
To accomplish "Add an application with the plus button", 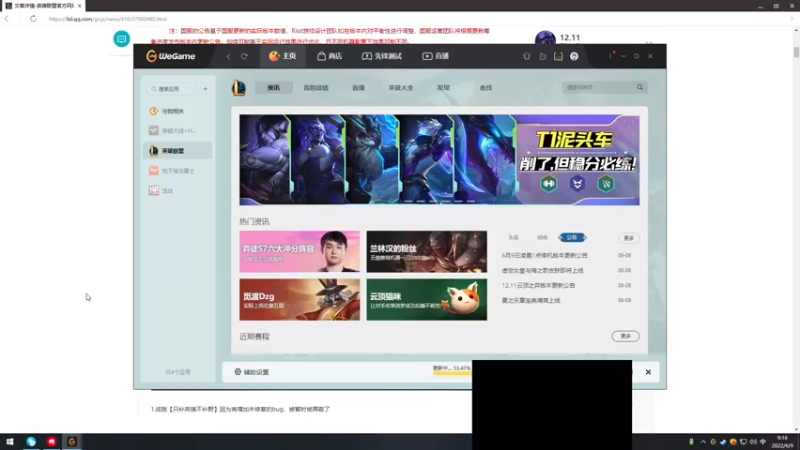I will (205, 89).
